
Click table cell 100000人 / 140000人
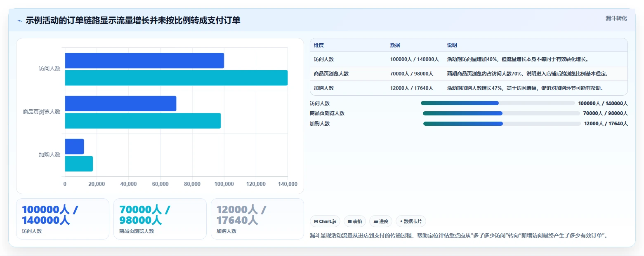point(414,59)
